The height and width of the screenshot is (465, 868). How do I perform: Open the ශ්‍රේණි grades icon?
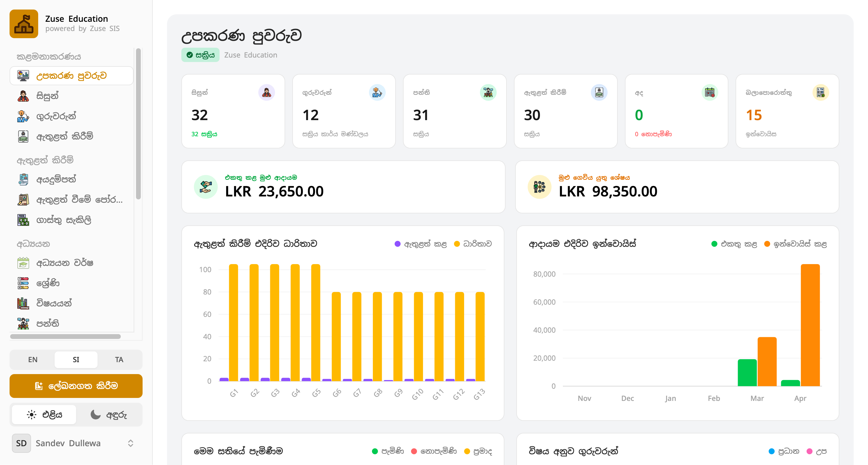(x=23, y=283)
